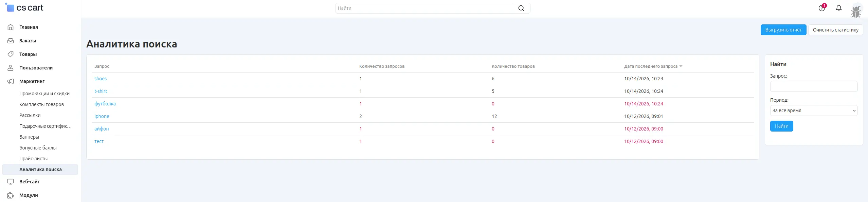Click product count 6 in shoes row

pos(493,79)
